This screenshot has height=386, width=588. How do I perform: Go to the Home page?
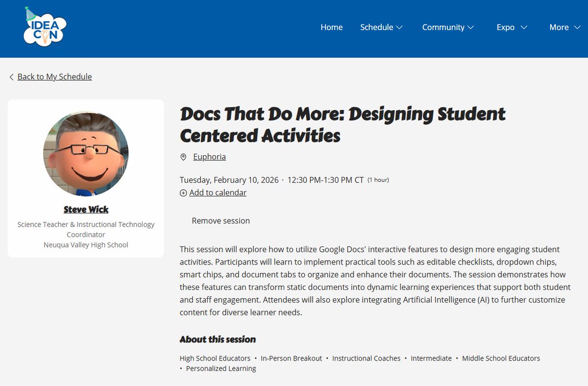(331, 27)
